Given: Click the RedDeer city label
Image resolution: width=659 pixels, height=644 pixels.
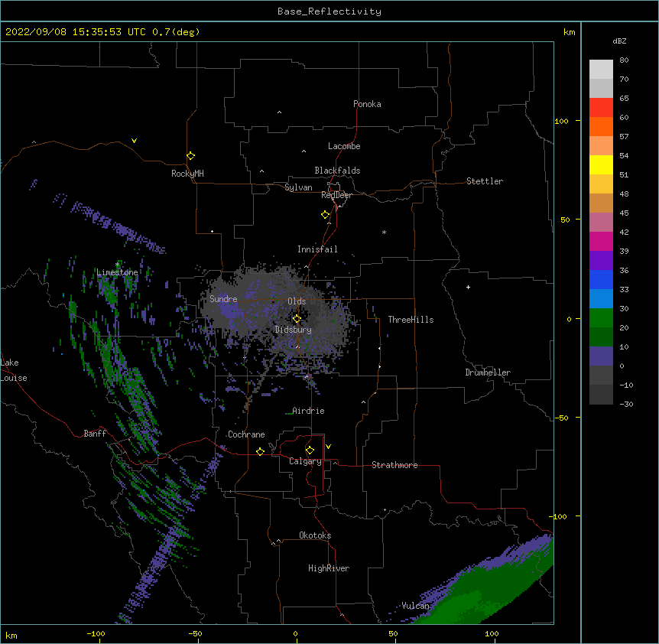Looking at the screenshot, I should click(x=336, y=195).
